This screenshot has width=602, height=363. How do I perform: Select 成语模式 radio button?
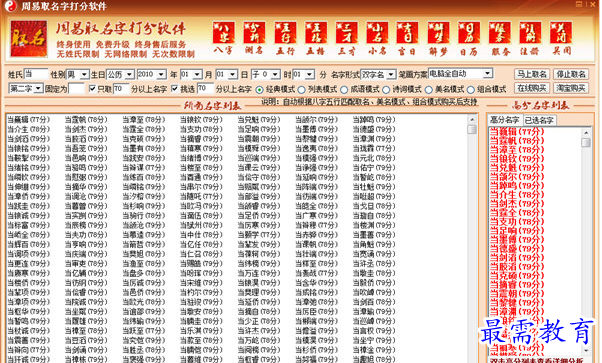click(x=344, y=90)
